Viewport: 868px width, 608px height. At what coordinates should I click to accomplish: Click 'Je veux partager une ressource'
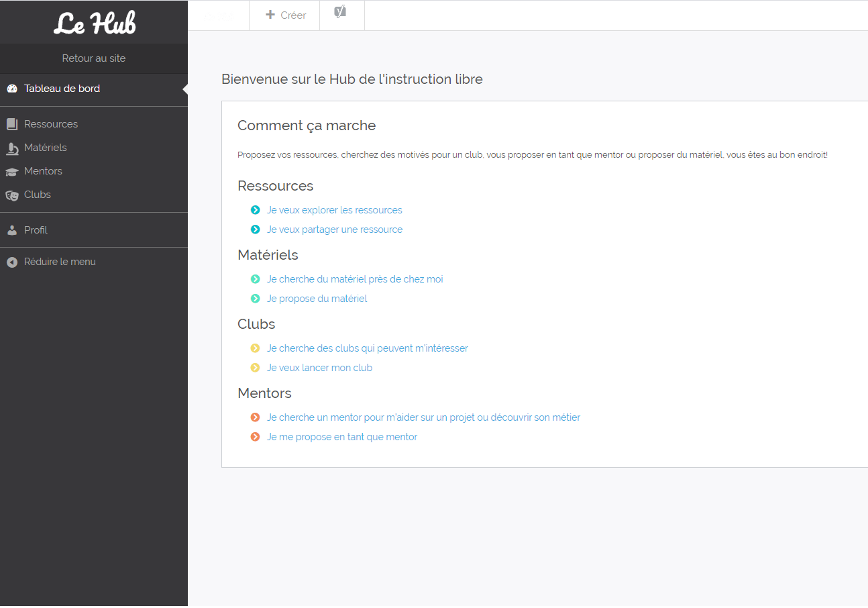click(x=335, y=230)
